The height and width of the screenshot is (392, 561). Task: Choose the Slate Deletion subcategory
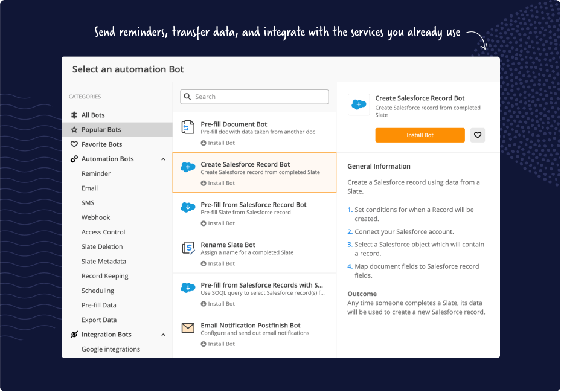(102, 246)
